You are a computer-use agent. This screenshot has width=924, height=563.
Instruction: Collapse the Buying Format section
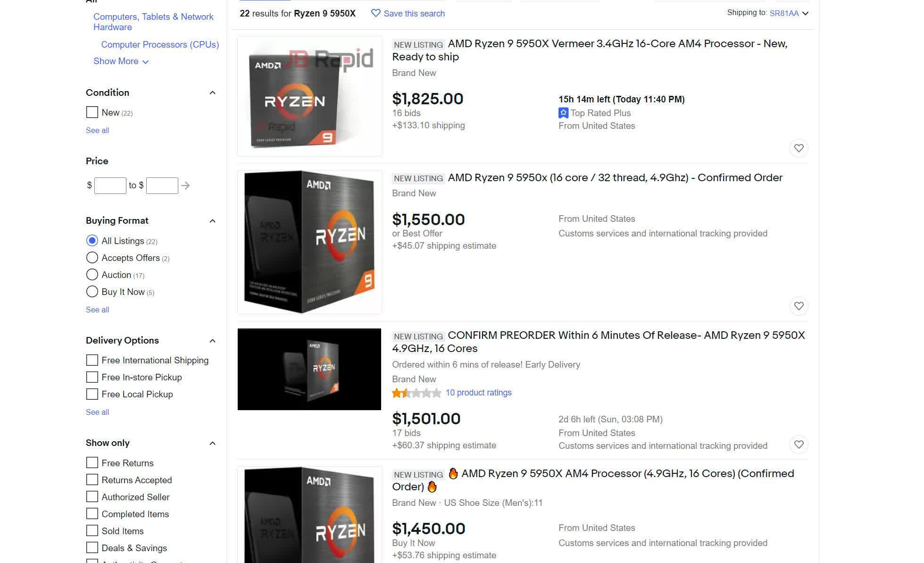tap(212, 221)
